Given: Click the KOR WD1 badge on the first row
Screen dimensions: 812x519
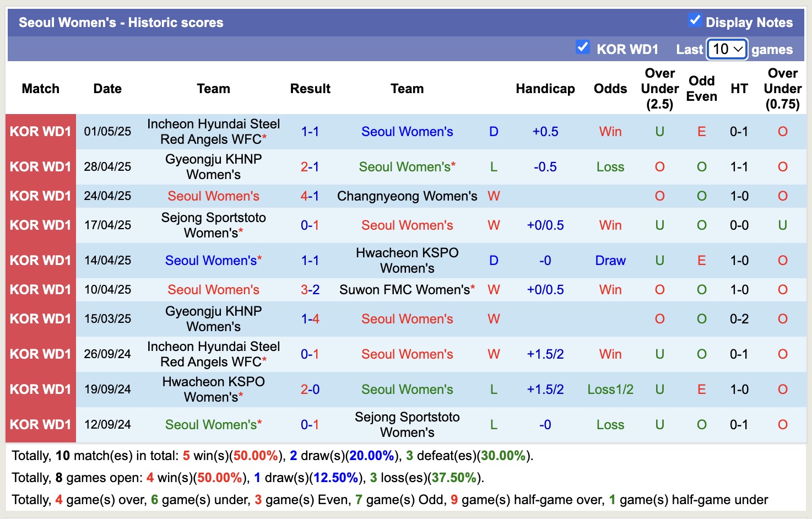Looking at the screenshot, I should (x=40, y=131).
